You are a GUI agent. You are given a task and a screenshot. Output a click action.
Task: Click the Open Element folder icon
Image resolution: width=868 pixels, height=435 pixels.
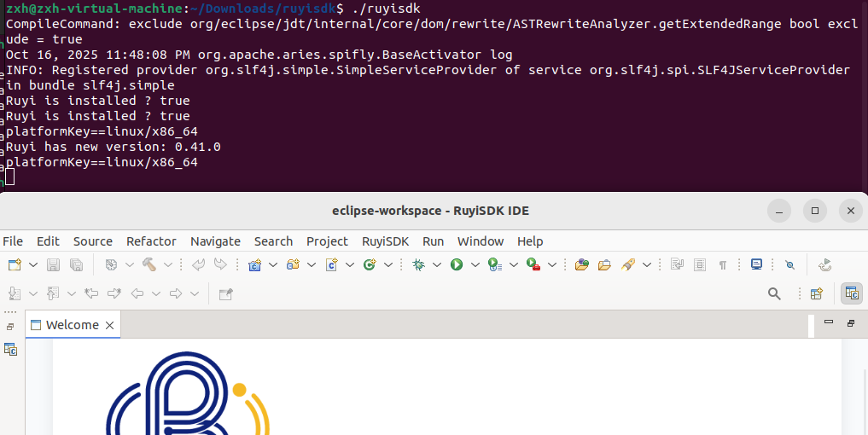(x=582, y=265)
